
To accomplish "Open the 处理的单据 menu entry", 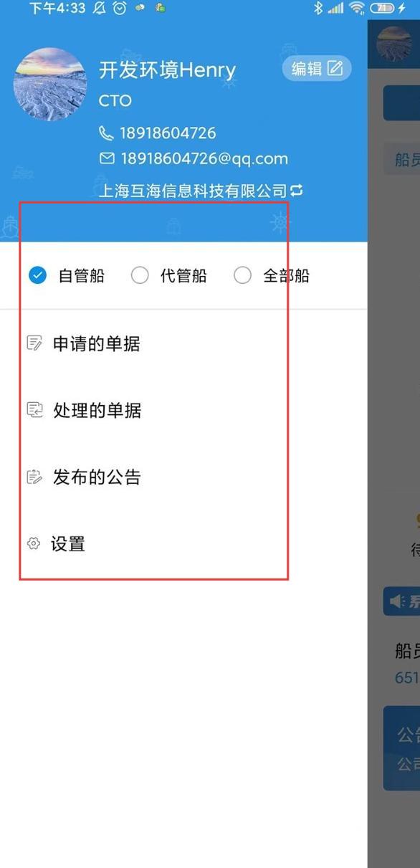I will click(x=183, y=410).
